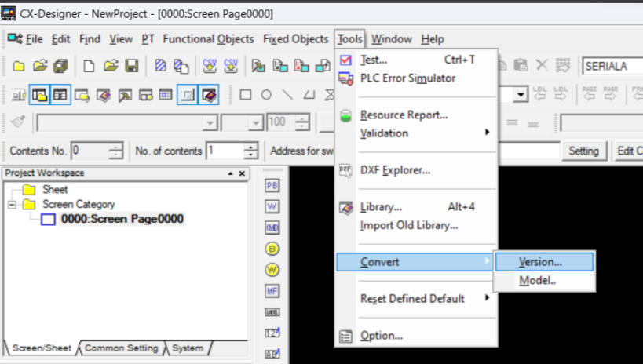The width and height of the screenshot is (643, 364).
Task: Click the stacked floppy disks Save All icon
Action: (x=60, y=66)
